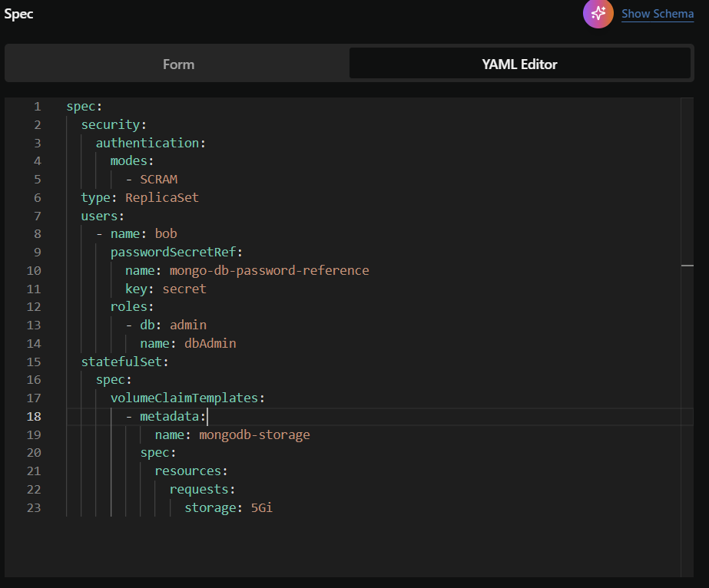Click the dbAdmin role name
Viewport: 709px width, 588px height.
point(210,343)
